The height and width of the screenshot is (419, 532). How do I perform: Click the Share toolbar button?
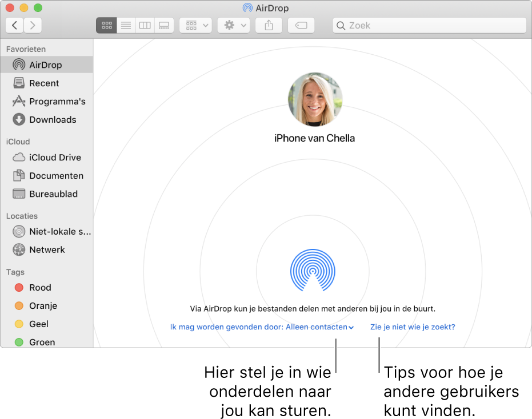click(269, 26)
